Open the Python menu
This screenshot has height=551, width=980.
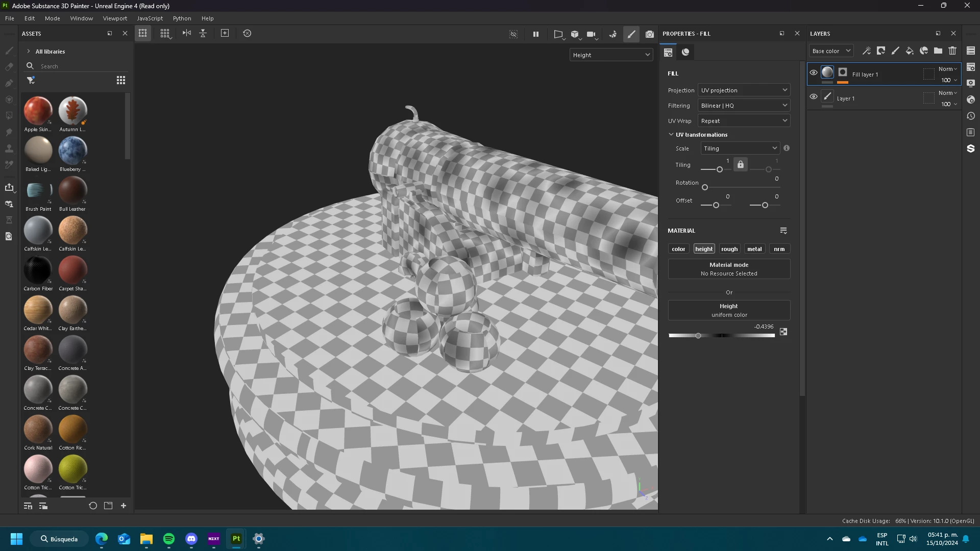pos(182,18)
